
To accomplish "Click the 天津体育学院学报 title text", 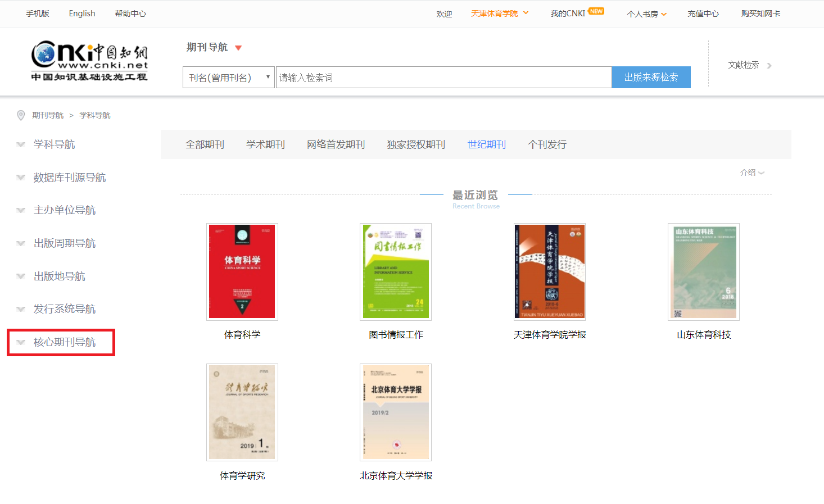I will [x=550, y=335].
